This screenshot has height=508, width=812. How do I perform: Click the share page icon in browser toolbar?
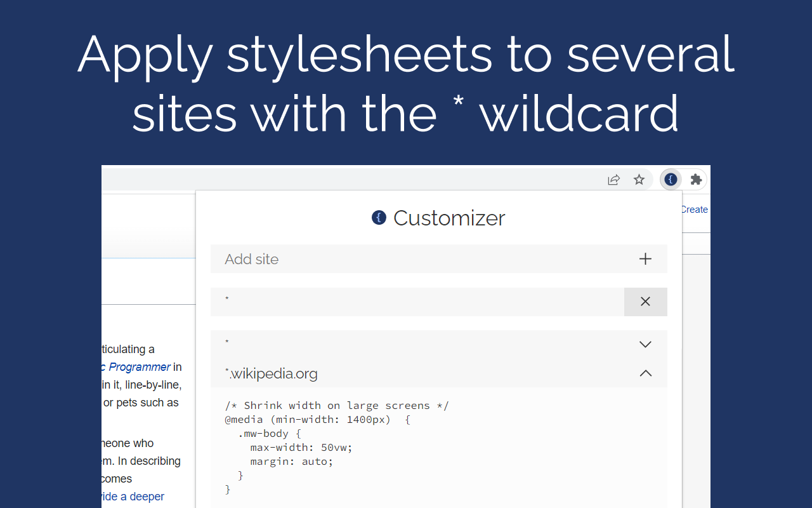click(x=613, y=180)
